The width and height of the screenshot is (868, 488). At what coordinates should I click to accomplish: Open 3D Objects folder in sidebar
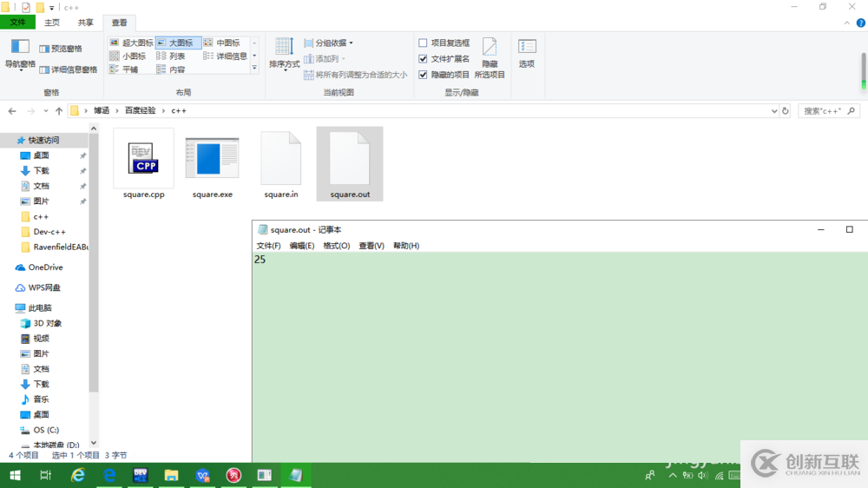click(48, 323)
